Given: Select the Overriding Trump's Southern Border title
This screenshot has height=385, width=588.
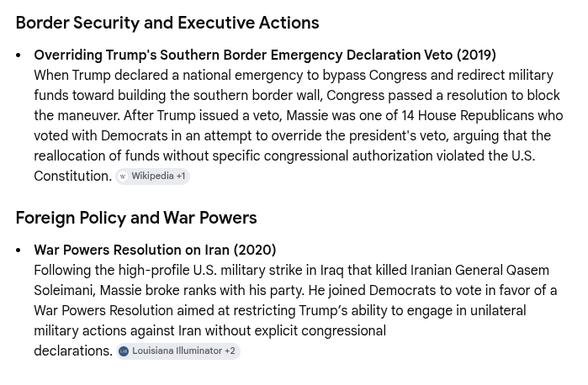Looking at the screenshot, I should [265, 55].
